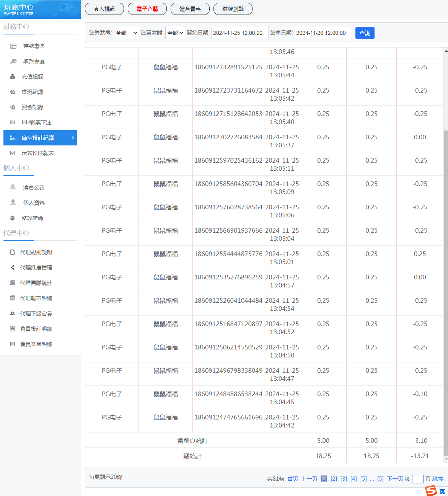Go to 下一页 next page link
Image resolution: width=448 pixels, height=496 pixels.
395,479
